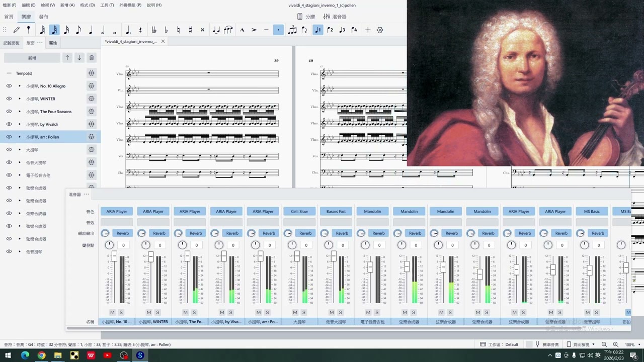
Task: Toggle visibility of 小提琴, WINTER
Action: (x=9, y=99)
